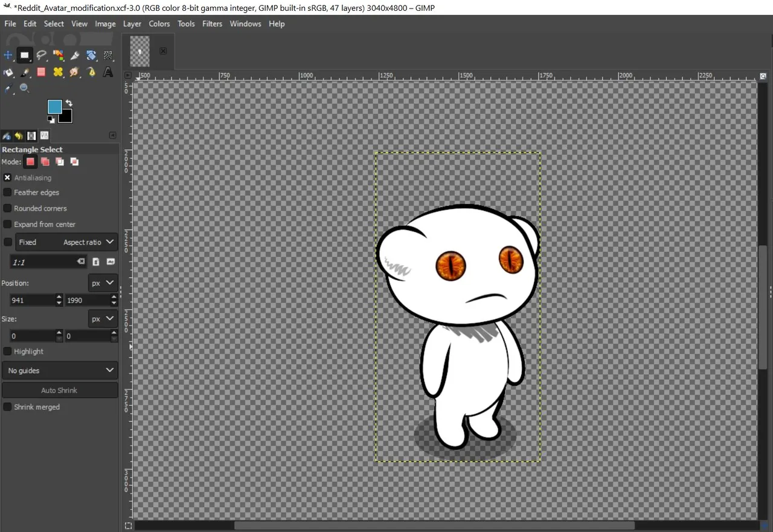Set aspect ratio to portrait orientation
773x532 pixels.
pyautogui.click(x=95, y=261)
